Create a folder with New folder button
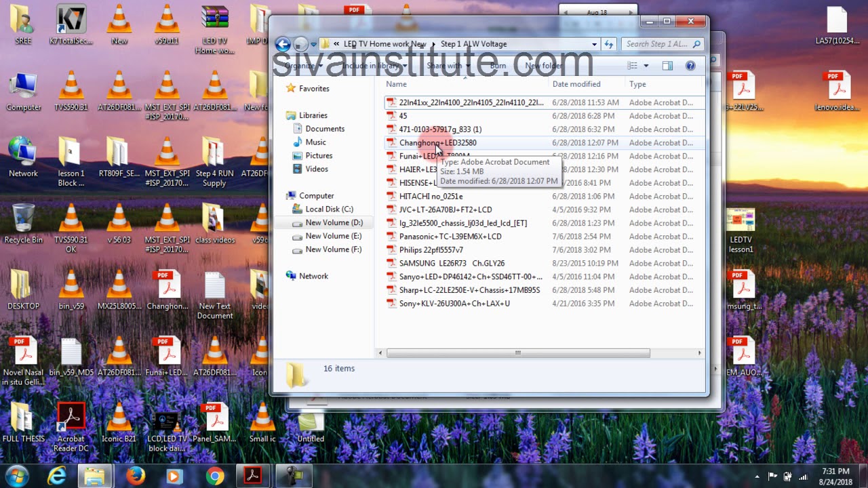Screen dimensions: 868x488 click(543, 66)
